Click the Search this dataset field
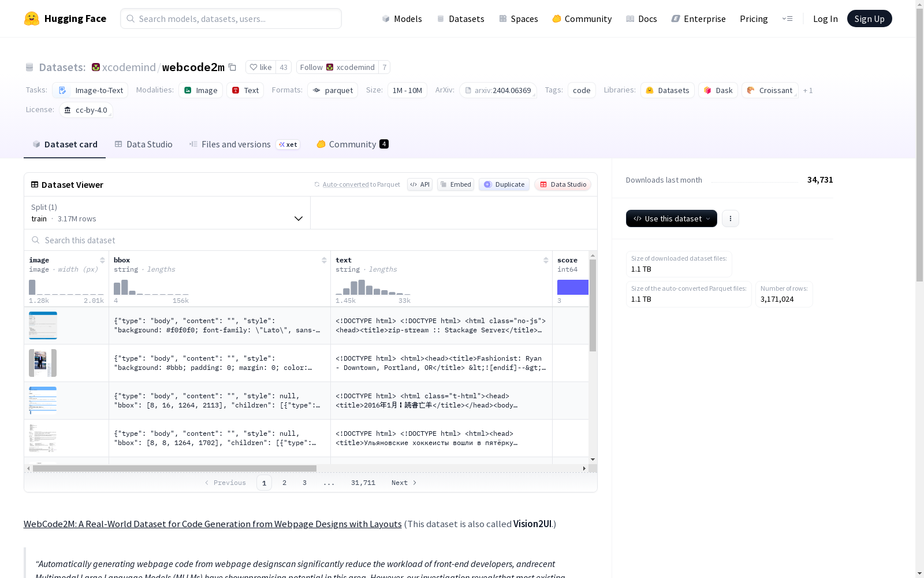This screenshot has width=924, height=578. (311, 240)
